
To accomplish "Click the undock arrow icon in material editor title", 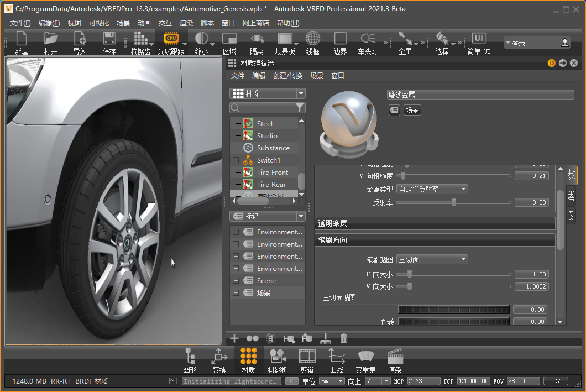I will click(563, 63).
